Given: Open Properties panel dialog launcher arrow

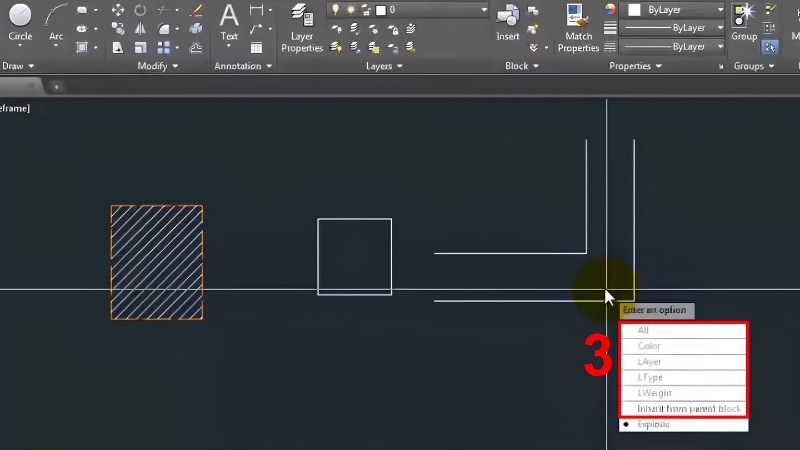Looking at the screenshot, I should pyautogui.click(x=721, y=66).
